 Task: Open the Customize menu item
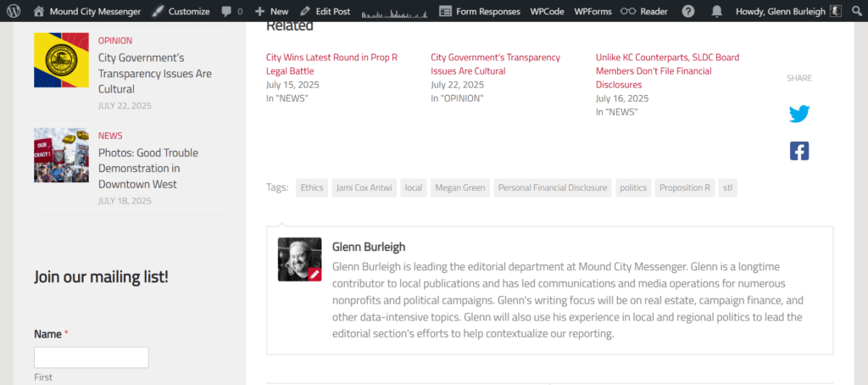coord(181,11)
